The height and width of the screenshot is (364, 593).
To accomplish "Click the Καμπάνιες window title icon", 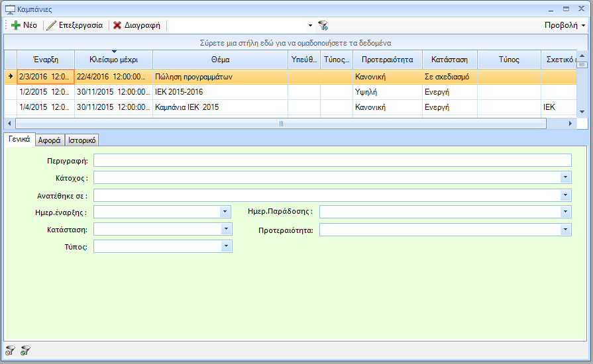I will [x=10, y=9].
